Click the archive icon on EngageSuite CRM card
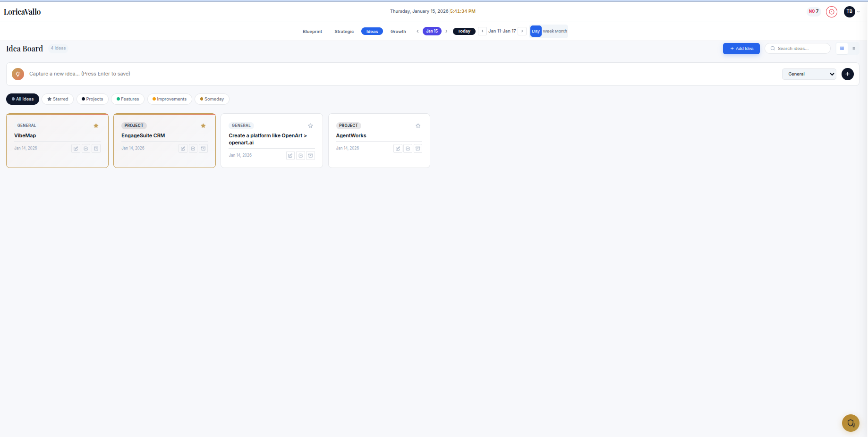868x437 pixels. 203,148
